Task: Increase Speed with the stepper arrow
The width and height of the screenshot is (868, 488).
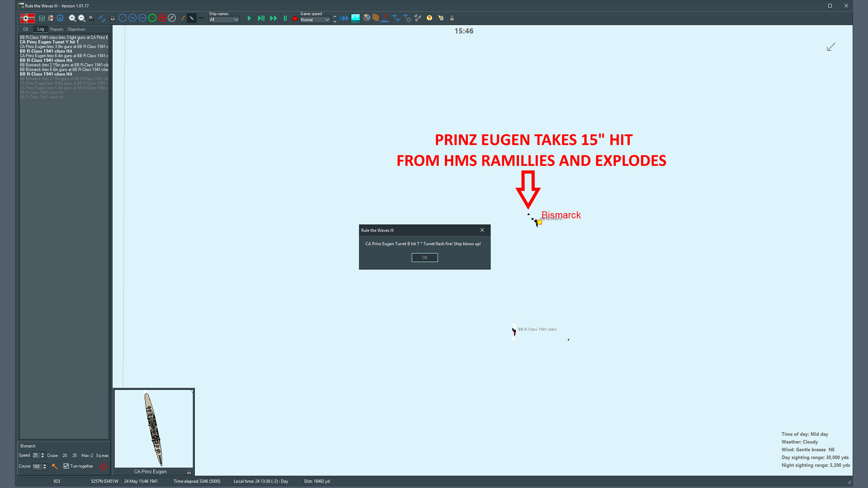Action: [x=42, y=454]
